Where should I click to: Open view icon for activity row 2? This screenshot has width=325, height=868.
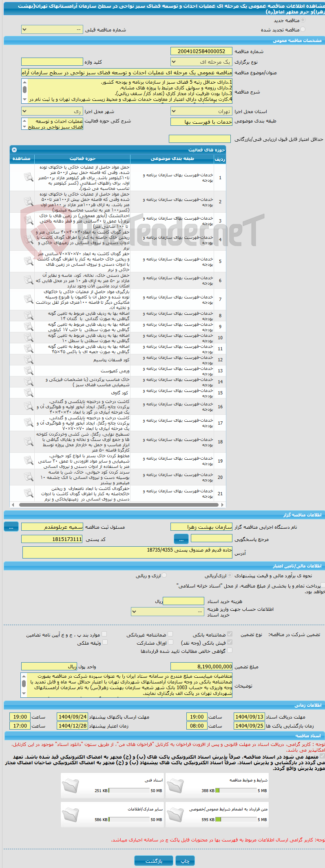coord(28,202)
